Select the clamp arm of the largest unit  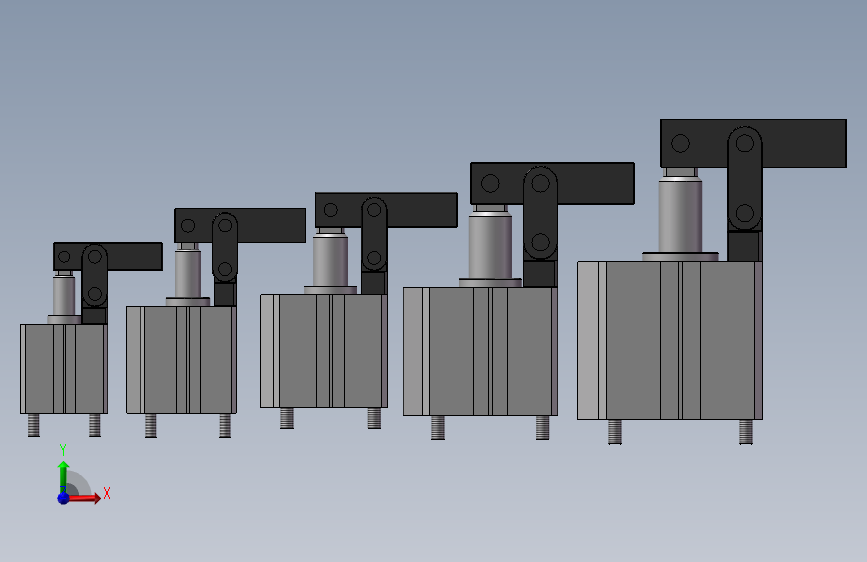753,143
